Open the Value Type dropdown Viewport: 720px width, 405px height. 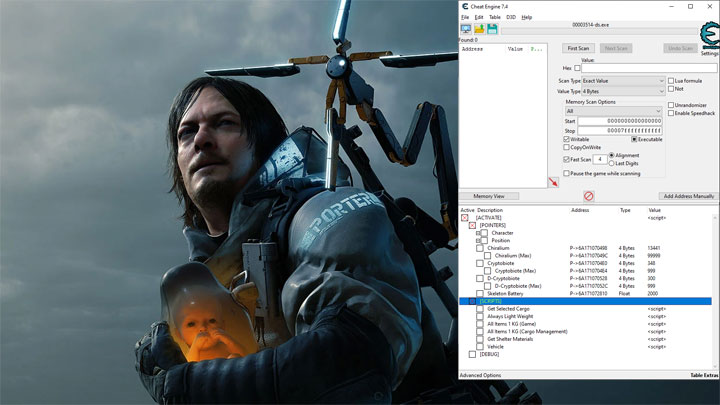tap(623, 91)
